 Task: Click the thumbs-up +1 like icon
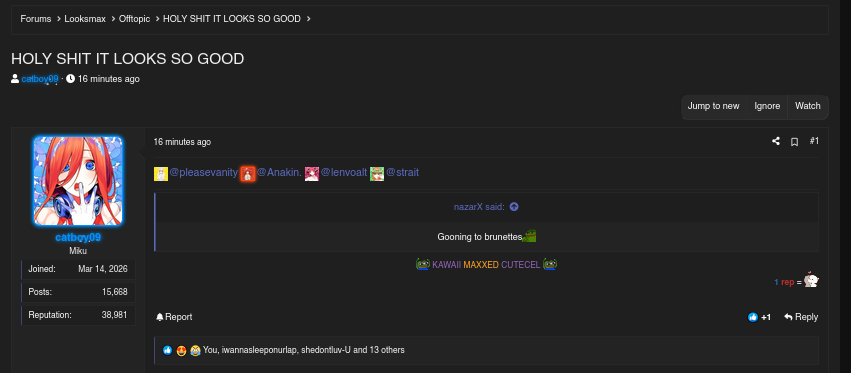point(752,317)
